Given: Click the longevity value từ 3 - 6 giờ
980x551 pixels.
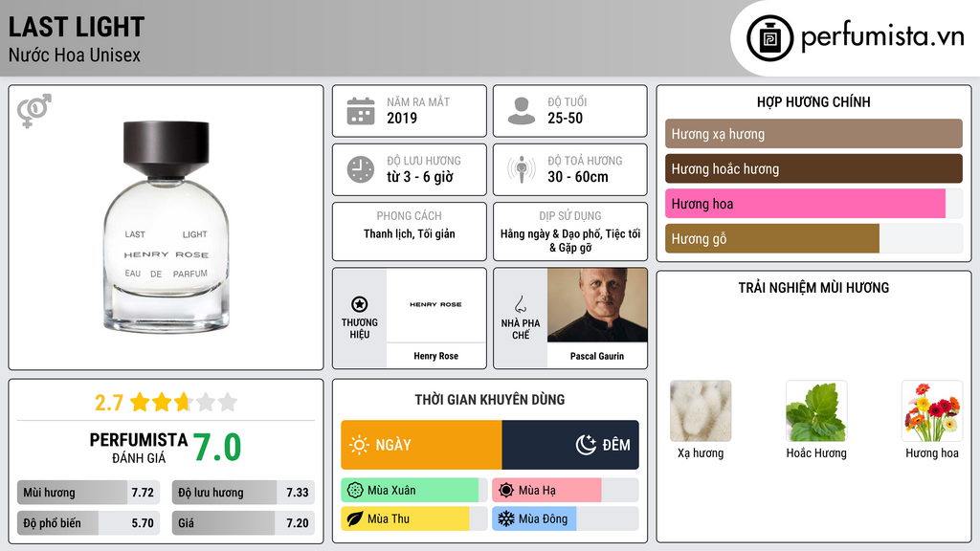Looking at the screenshot, I should coord(420,177).
